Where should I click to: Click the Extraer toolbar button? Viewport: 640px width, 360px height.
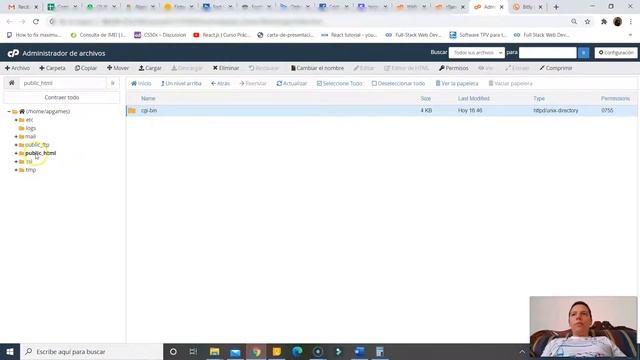517,68
